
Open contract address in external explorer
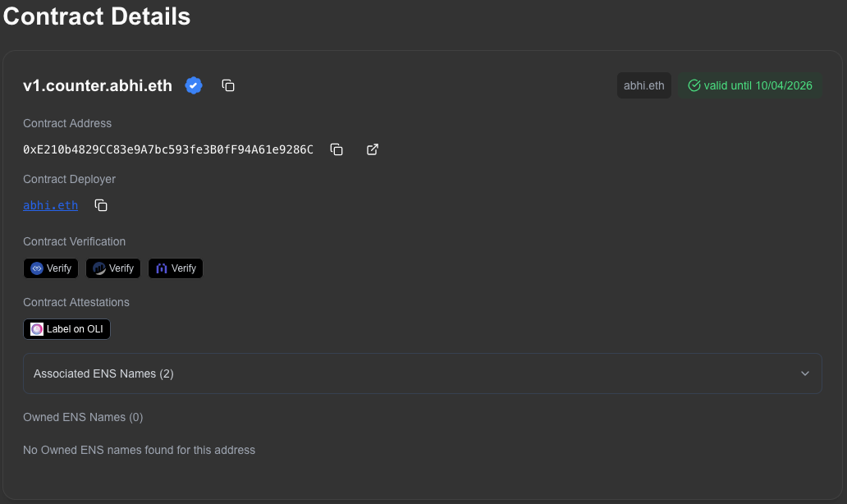coord(373,149)
